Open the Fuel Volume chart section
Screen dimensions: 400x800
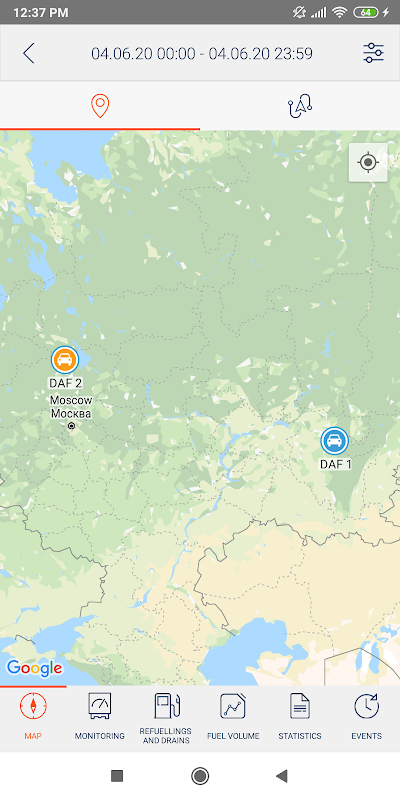coord(233,716)
